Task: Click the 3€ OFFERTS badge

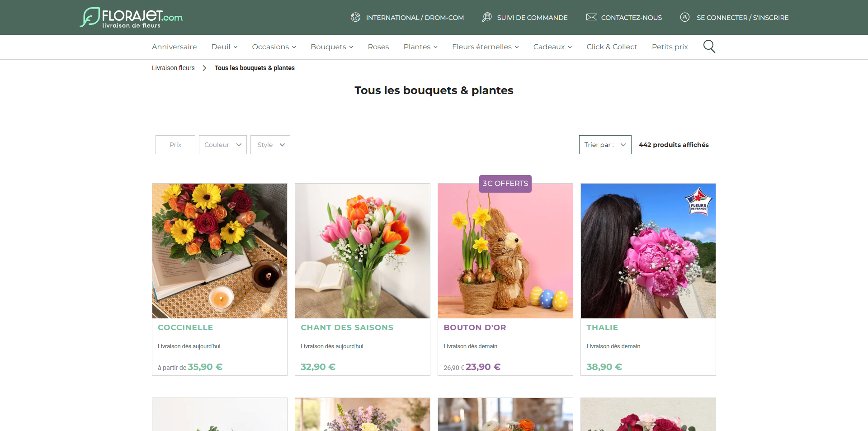Action: click(x=505, y=184)
